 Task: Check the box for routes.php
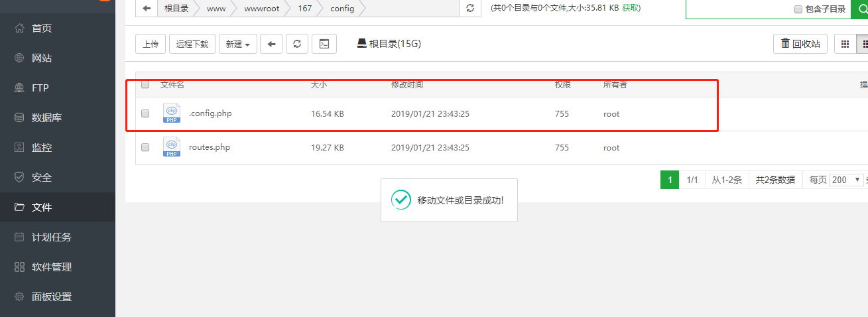(x=145, y=147)
